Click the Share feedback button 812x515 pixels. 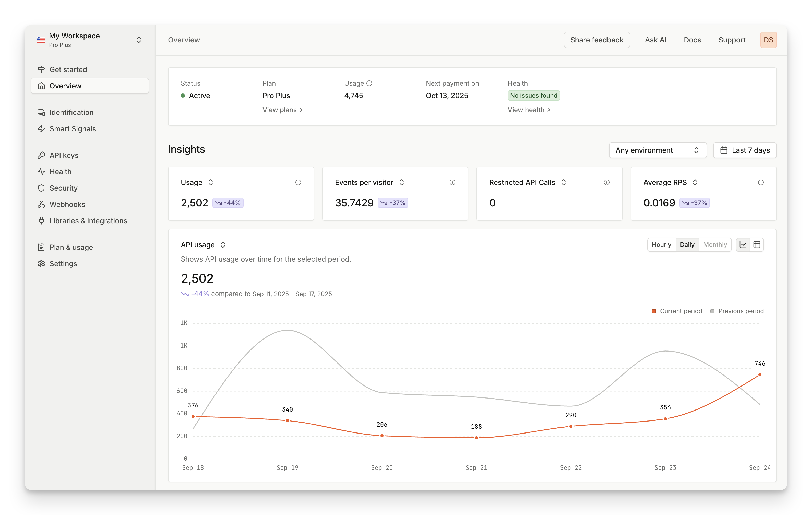click(597, 39)
